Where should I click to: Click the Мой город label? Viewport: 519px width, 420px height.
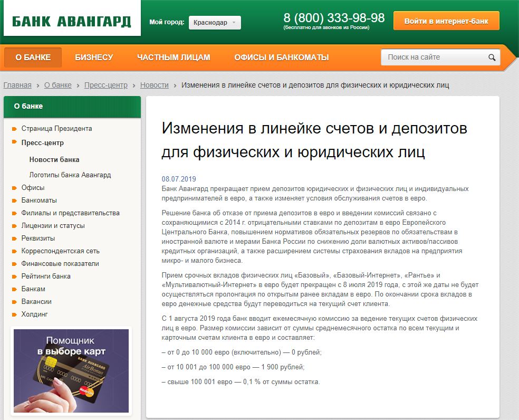point(167,22)
